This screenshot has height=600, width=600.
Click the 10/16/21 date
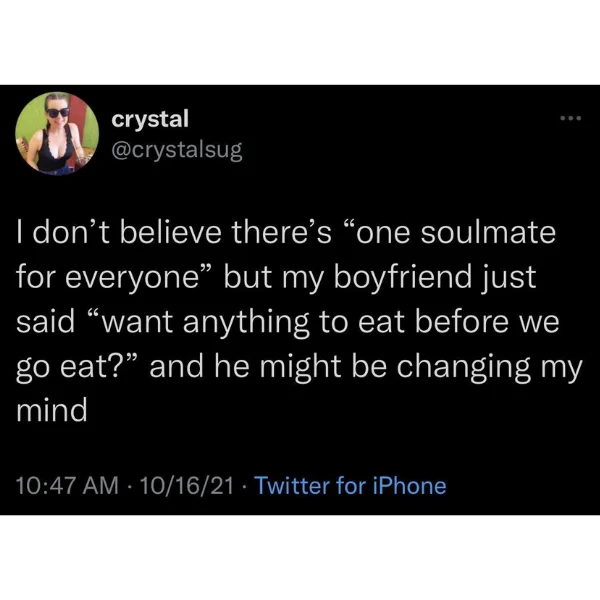click(x=187, y=486)
